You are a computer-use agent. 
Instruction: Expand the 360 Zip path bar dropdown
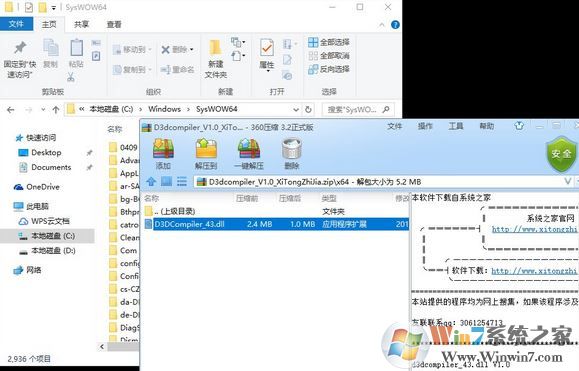coord(568,181)
